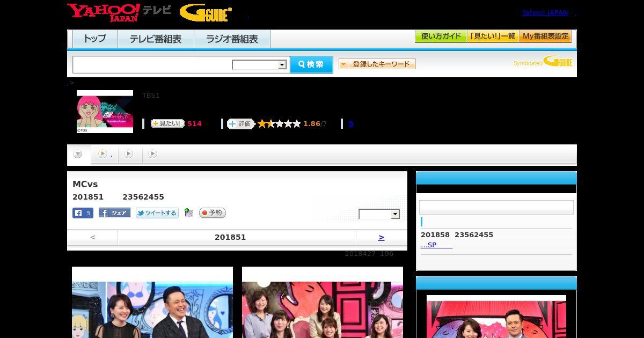
Task: Click the Syndicated G-Guide badge
Action: (543, 61)
